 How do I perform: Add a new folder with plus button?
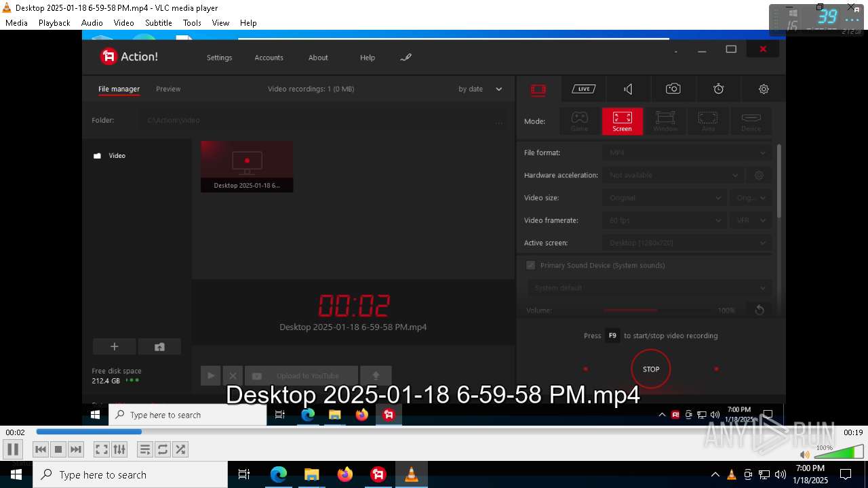114,346
